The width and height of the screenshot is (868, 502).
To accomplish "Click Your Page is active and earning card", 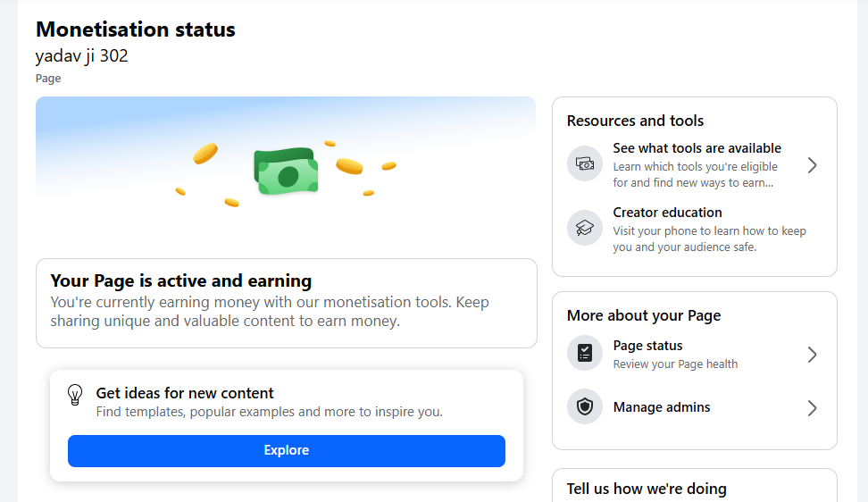I will point(286,302).
